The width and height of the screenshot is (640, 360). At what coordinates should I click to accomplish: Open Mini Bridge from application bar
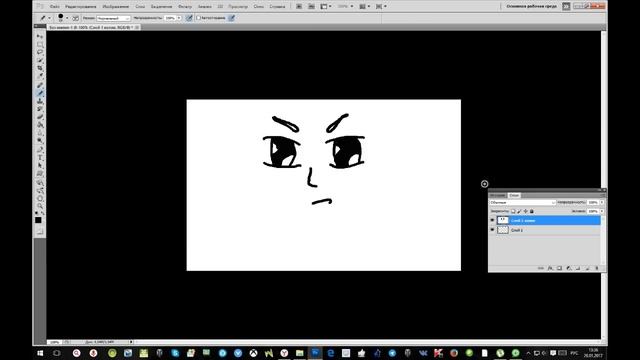[x=311, y=6]
